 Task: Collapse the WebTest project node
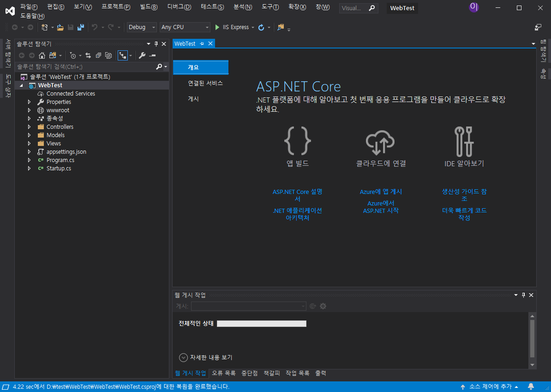tap(21, 85)
